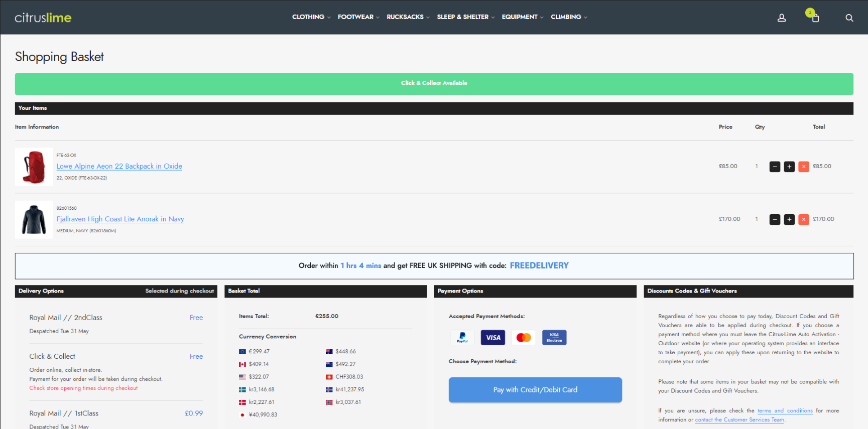Open Fjallraven High Coast Lite Anorak link
This screenshot has width=868, height=429.
(120, 219)
